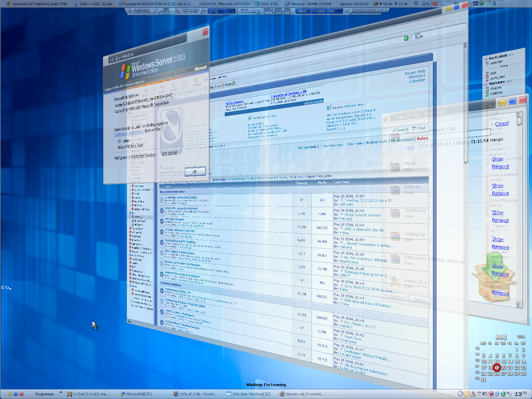This screenshot has width=532, height=399.
Task: Toggle Winamp crossfade (CFADE)
Action: point(287,13)
